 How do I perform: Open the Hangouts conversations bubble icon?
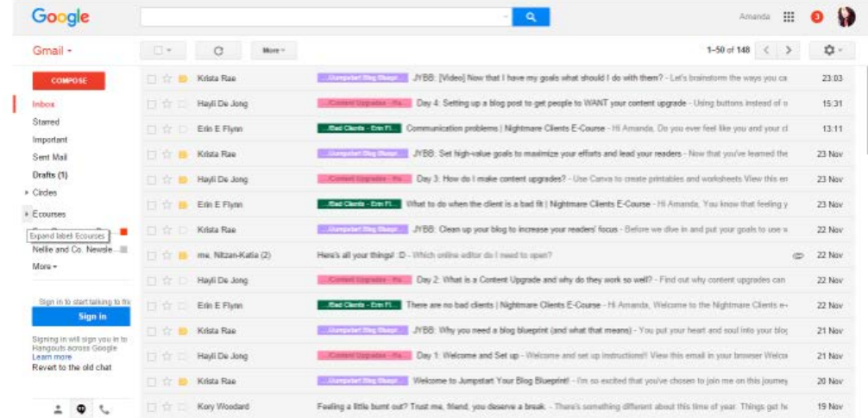pos(81,409)
